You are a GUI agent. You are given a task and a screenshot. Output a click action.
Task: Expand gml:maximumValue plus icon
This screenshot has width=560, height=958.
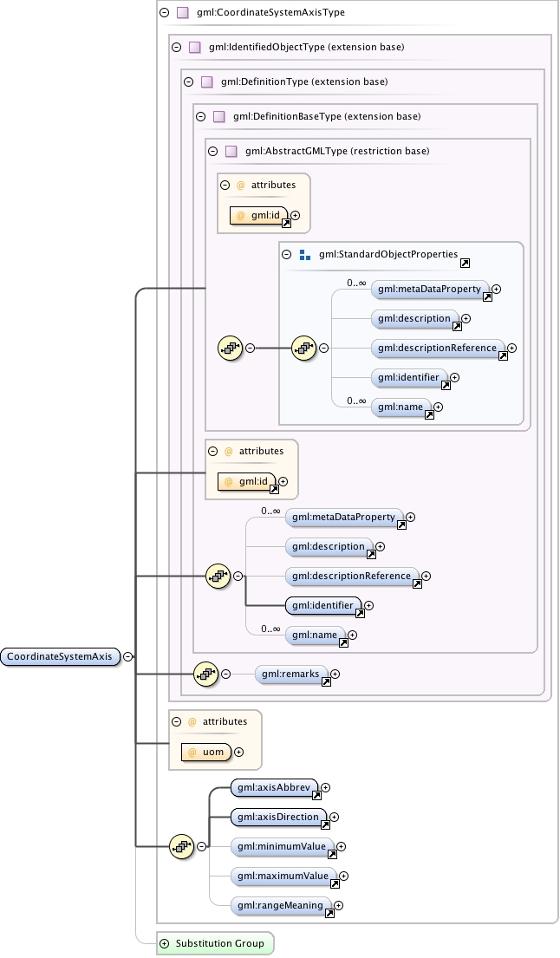pyautogui.click(x=344, y=876)
